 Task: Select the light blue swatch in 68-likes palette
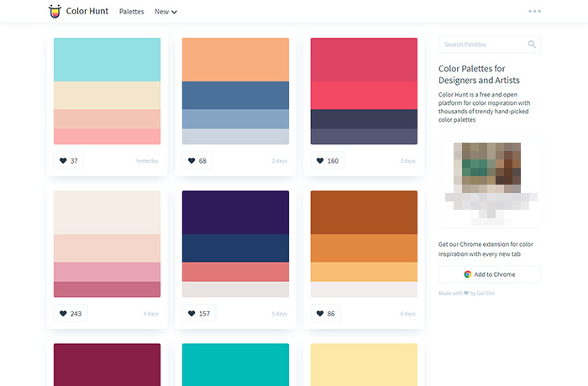pyautogui.click(x=235, y=119)
